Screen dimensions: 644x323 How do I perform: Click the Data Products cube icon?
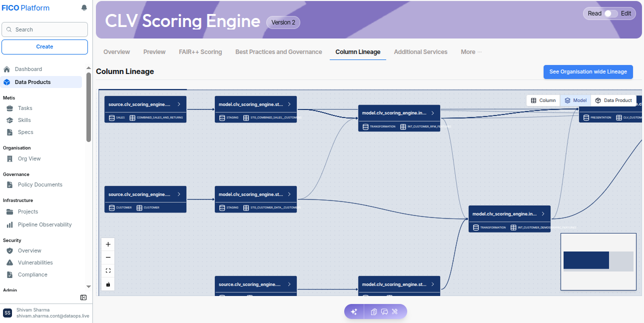(x=7, y=82)
